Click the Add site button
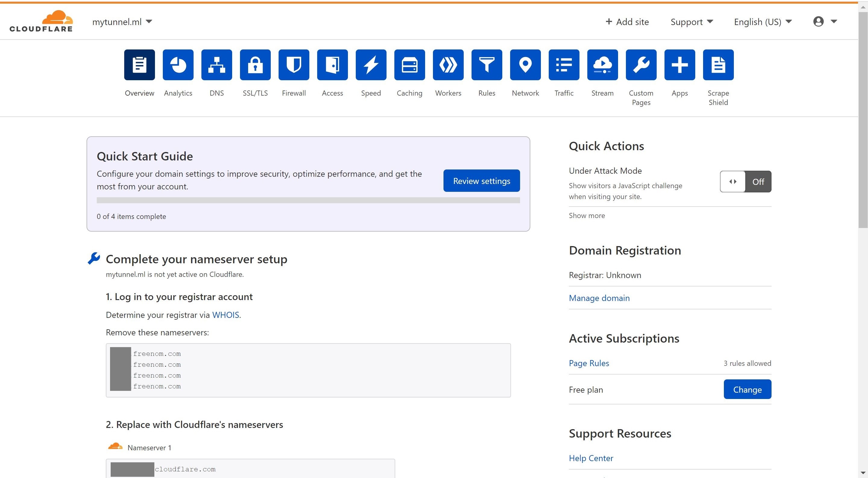The height and width of the screenshot is (478, 868). 627,22
